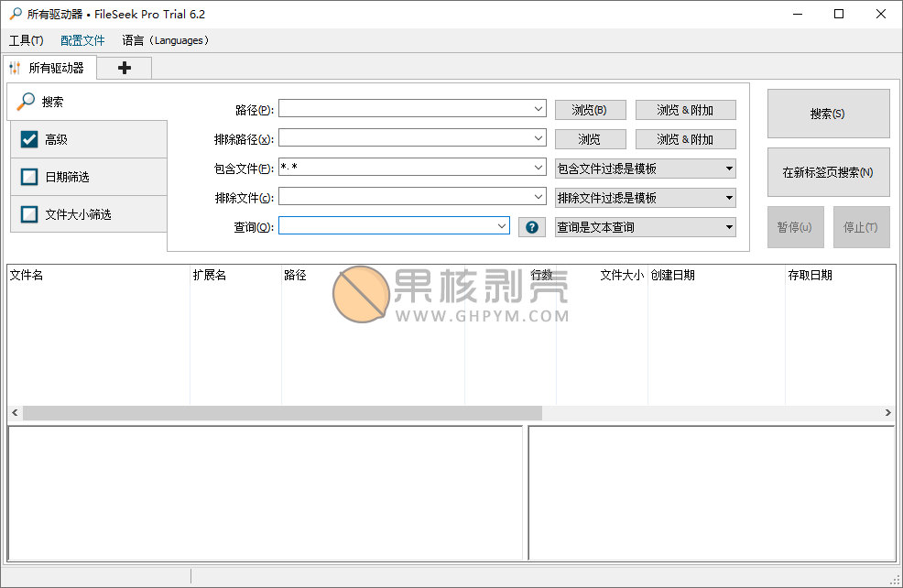Open the 工具(T) menu
This screenshot has height=588, width=903.
click(x=26, y=40)
